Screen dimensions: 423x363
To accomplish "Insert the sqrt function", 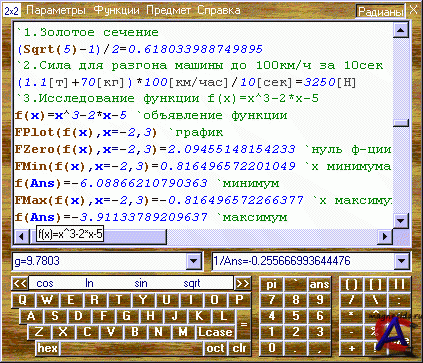I will coord(192,284).
